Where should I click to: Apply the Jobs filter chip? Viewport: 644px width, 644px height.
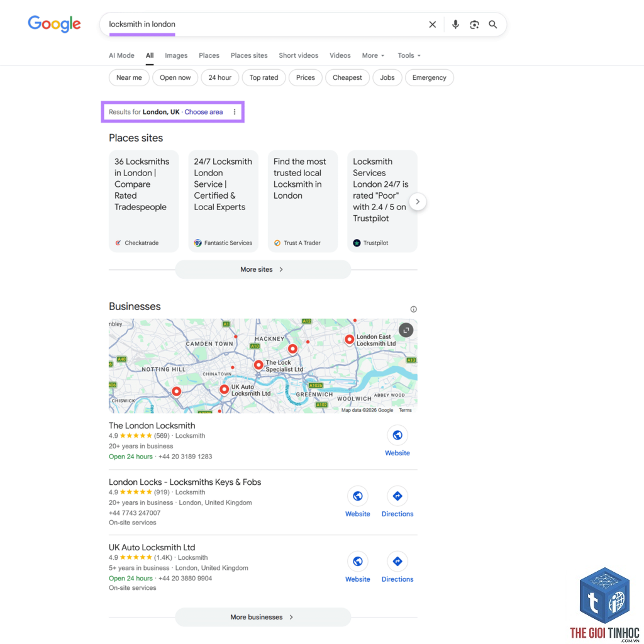click(387, 77)
